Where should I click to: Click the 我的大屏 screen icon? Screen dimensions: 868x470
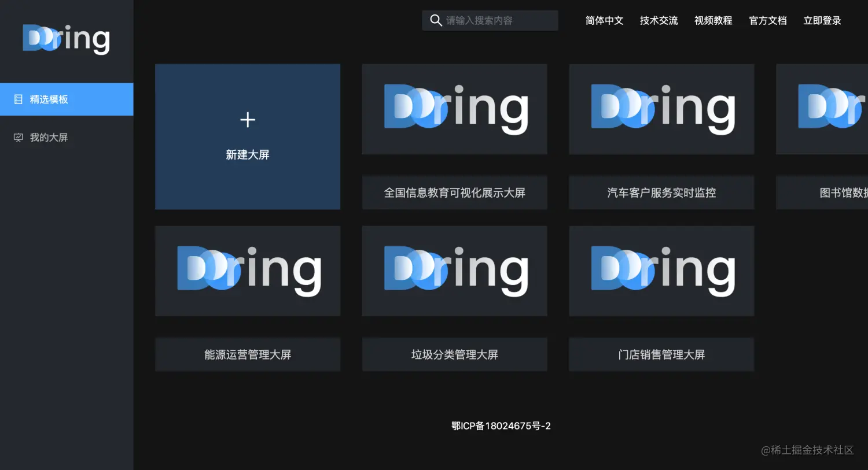(18, 137)
